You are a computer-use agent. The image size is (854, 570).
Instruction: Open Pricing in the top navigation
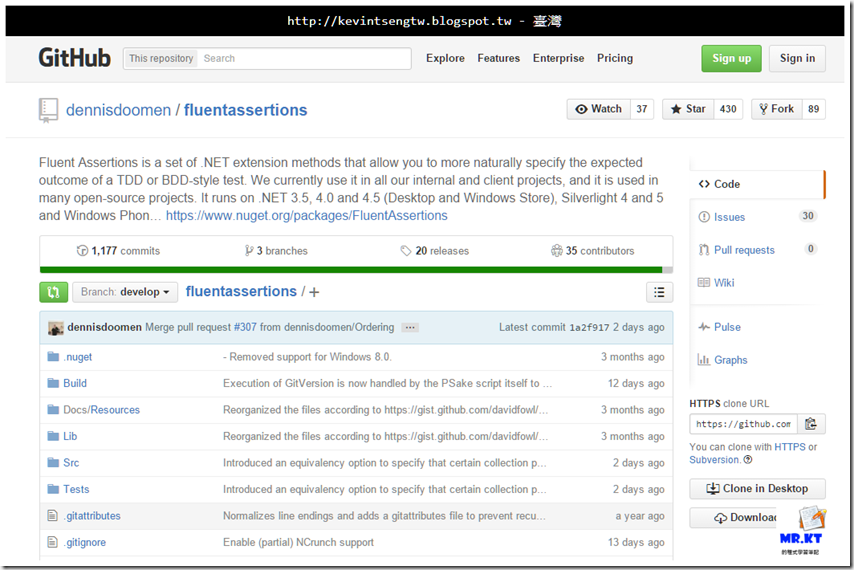(615, 58)
